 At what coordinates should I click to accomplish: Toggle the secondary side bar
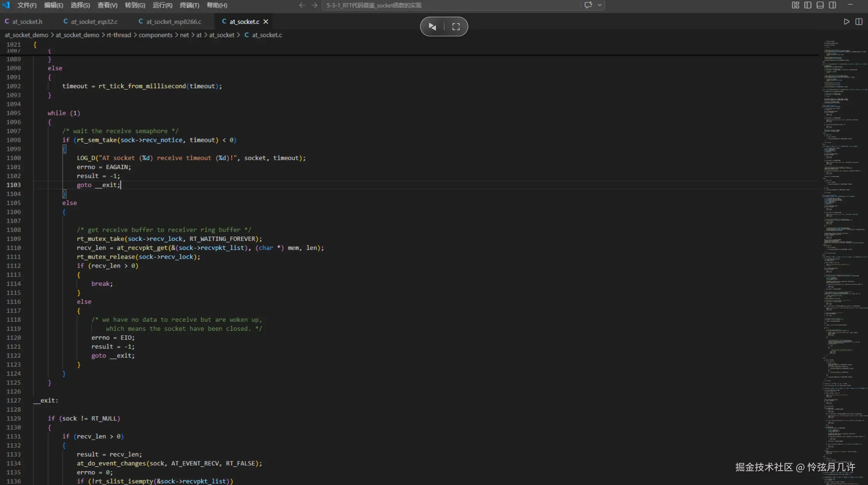point(832,5)
